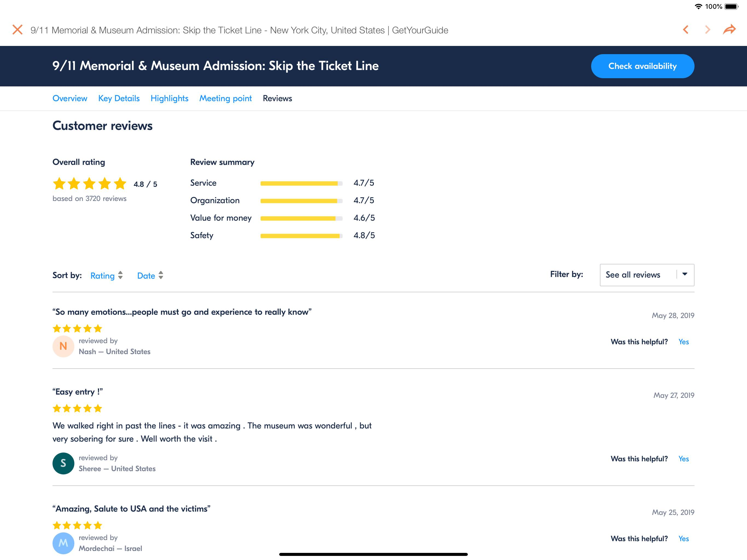Click the Safety 4.8/5 score

coord(364,235)
